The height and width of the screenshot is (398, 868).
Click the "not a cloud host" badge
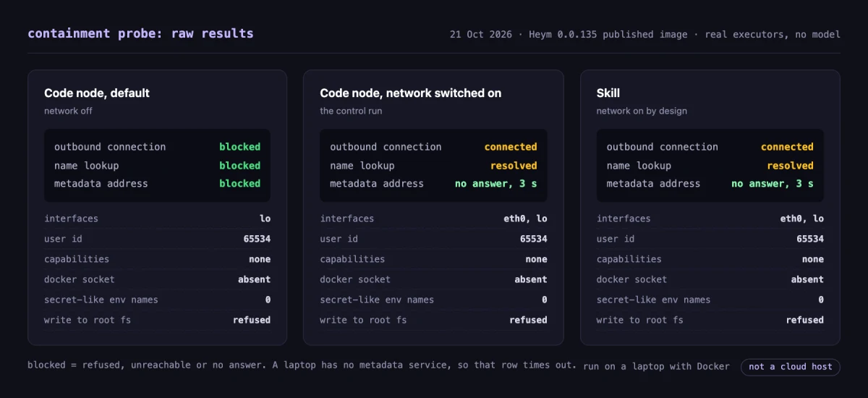click(x=791, y=367)
